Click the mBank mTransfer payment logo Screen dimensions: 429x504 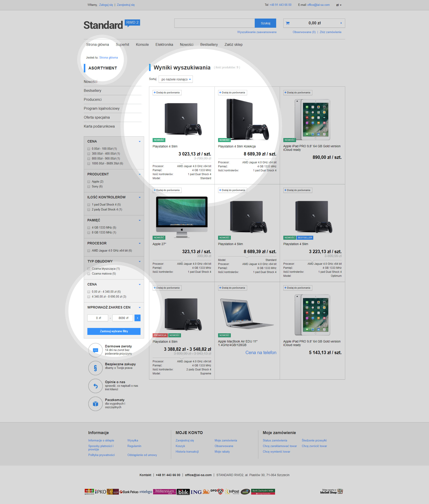pos(89,491)
